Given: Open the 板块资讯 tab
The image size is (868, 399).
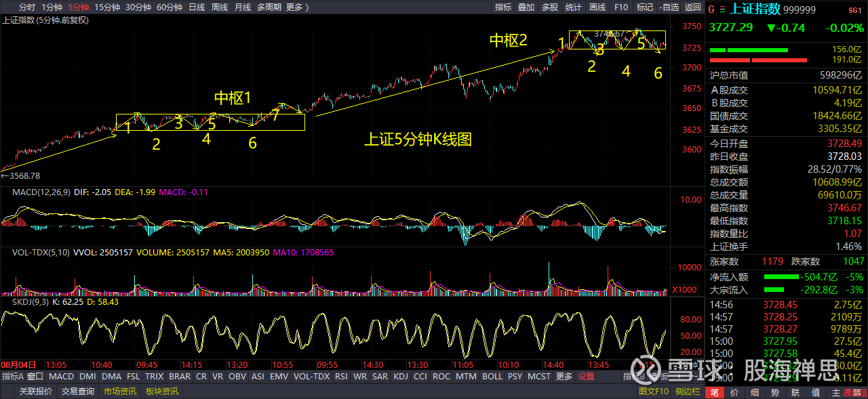Looking at the screenshot, I should (162, 391).
